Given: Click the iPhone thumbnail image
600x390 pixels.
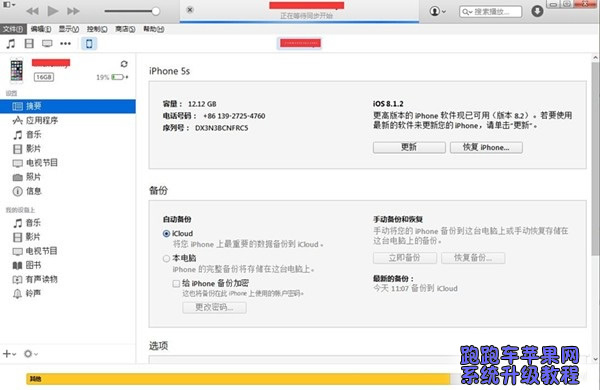Looking at the screenshot, I should pyautogui.click(x=16, y=70).
